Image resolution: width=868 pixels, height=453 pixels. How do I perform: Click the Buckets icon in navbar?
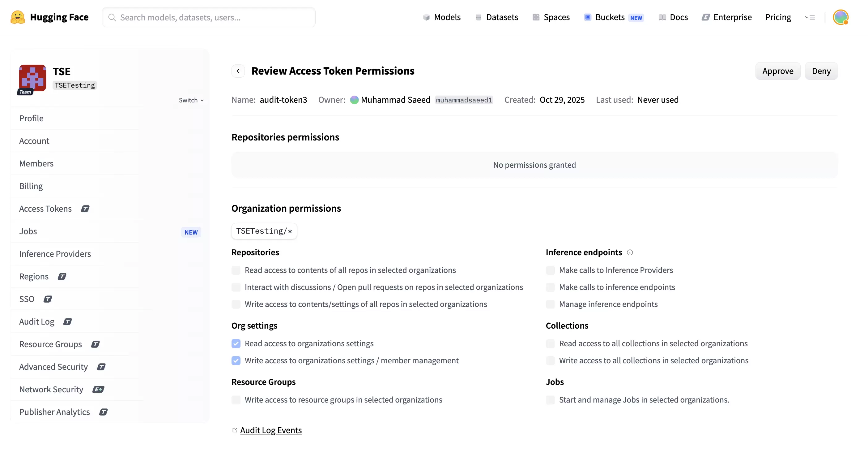point(587,17)
